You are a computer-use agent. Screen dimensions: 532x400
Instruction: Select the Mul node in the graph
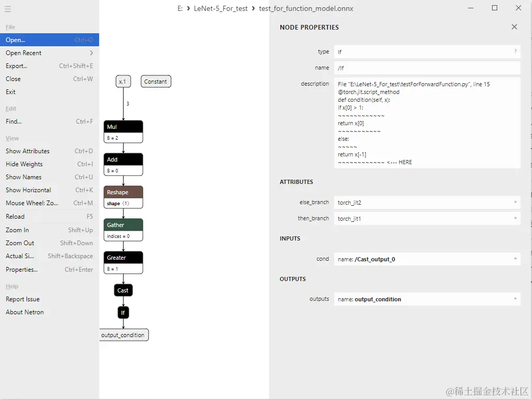(x=123, y=126)
